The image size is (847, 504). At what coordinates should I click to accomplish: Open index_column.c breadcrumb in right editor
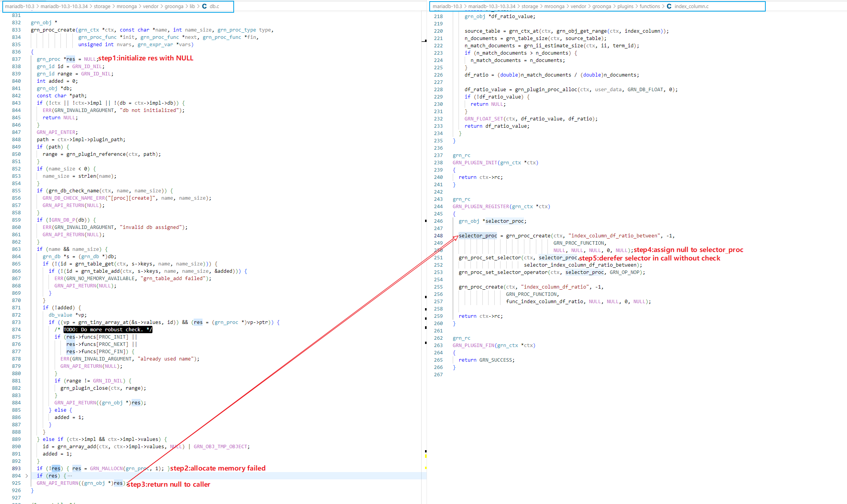tap(691, 6)
